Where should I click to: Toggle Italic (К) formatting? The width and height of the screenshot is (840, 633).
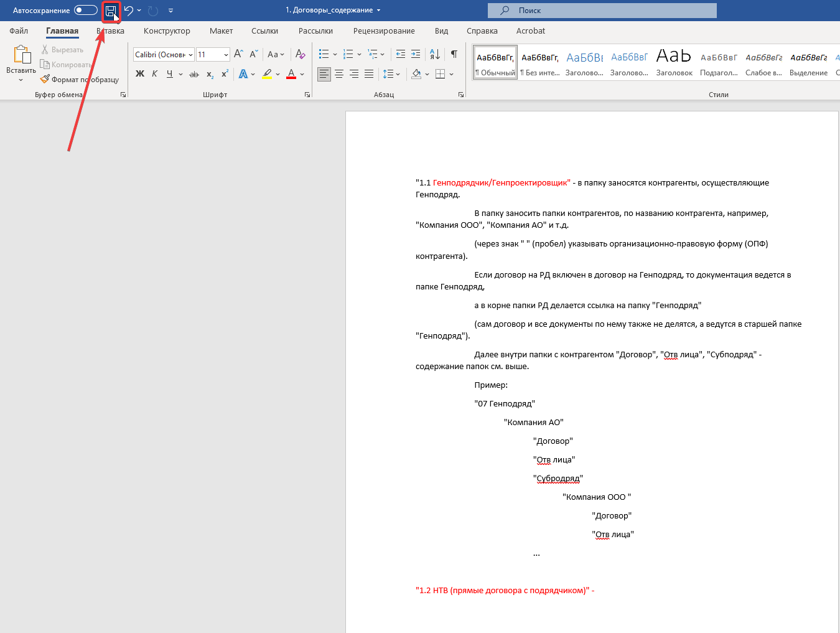point(154,74)
